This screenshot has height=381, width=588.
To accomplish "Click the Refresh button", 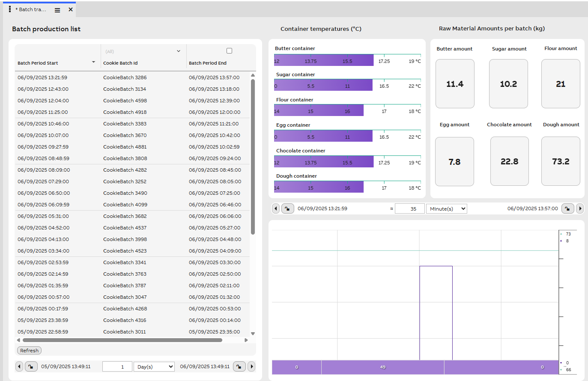I will click(29, 350).
